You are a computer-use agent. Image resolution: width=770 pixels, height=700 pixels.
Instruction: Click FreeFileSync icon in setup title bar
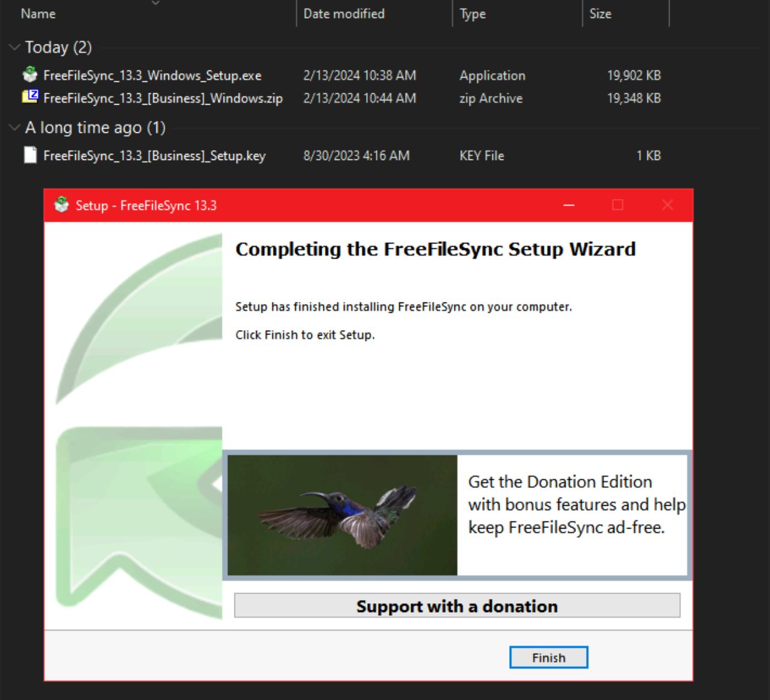point(61,205)
